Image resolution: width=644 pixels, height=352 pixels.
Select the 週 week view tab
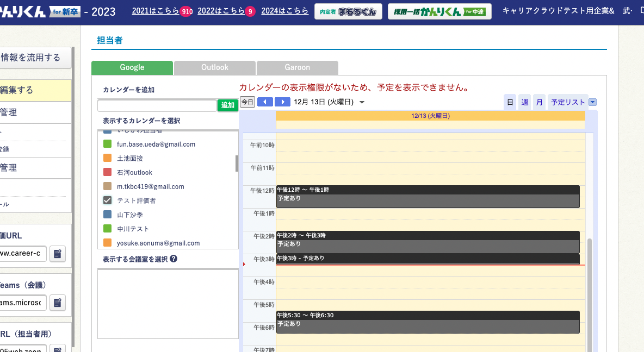(x=525, y=102)
